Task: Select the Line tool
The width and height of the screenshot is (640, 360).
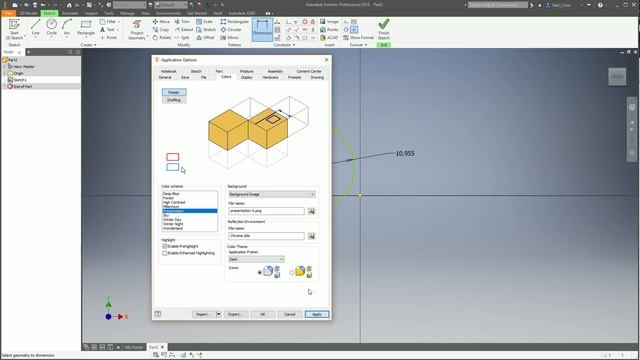Action: (x=36, y=28)
